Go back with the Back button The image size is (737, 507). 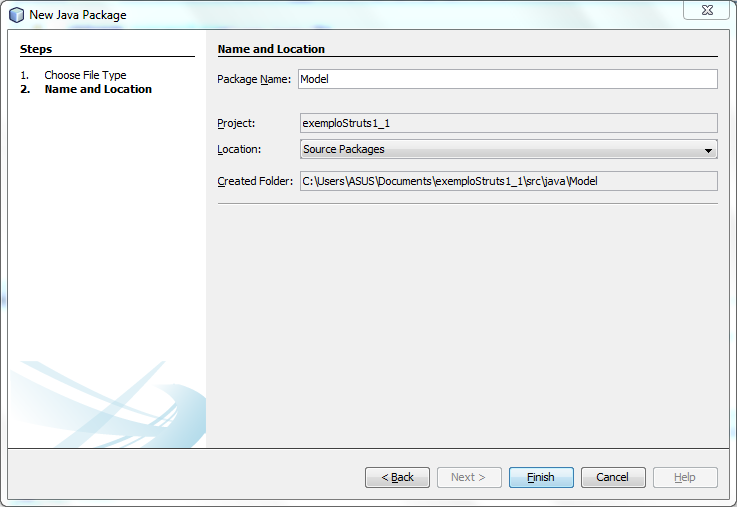[397, 477]
